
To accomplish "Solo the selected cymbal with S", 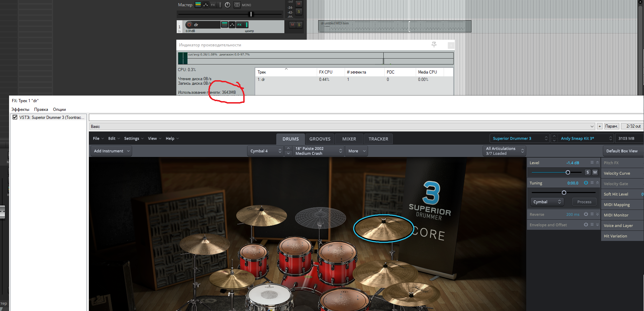I will [x=588, y=172].
